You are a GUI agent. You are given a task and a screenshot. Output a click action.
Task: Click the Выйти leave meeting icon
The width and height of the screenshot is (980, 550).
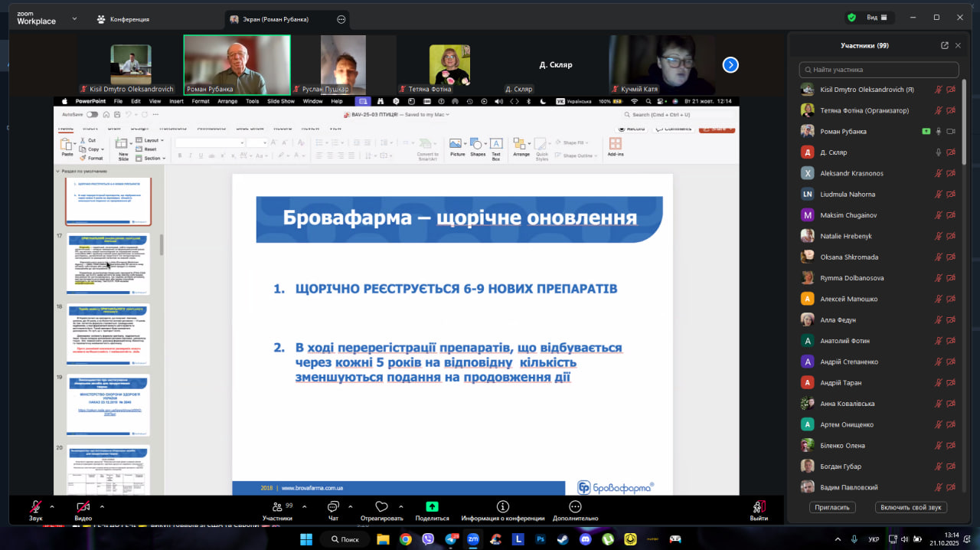[x=759, y=507]
